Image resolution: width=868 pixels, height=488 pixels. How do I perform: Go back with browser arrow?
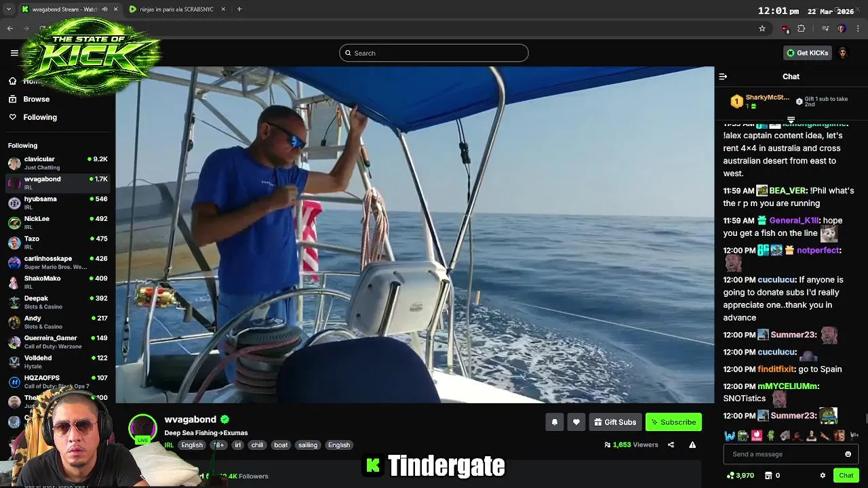pos(10,28)
